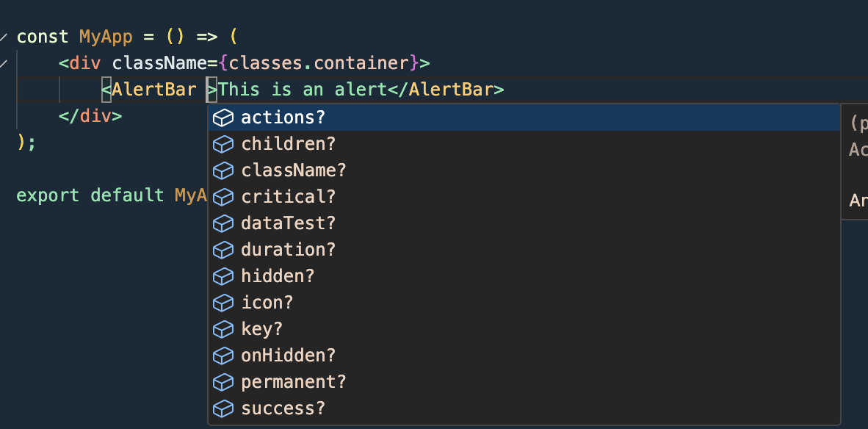Choose the highlighted actions? suggestion
Screen dimensions: 868x429
coord(283,117)
